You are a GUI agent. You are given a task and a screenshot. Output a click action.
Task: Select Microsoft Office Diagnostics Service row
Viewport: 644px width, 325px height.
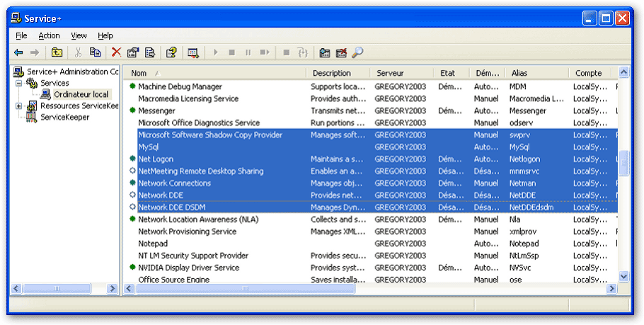pyautogui.click(x=370, y=123)
